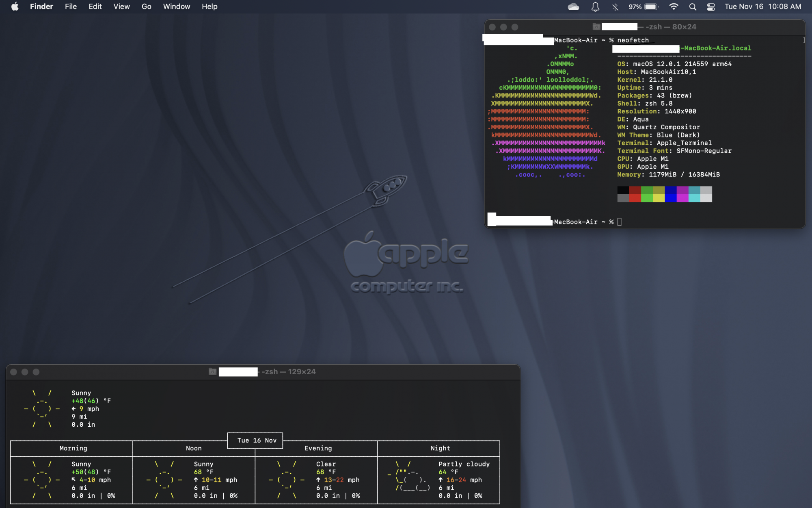Open Control Center toggles icon
The height and width of the screenshot is (508, 812).
(711, 7)
